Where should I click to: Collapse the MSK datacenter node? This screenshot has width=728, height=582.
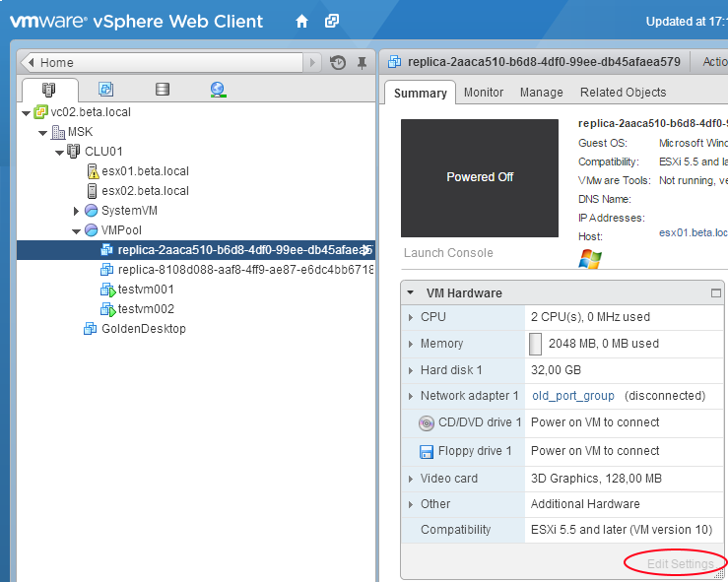click(x=42, y=133)
